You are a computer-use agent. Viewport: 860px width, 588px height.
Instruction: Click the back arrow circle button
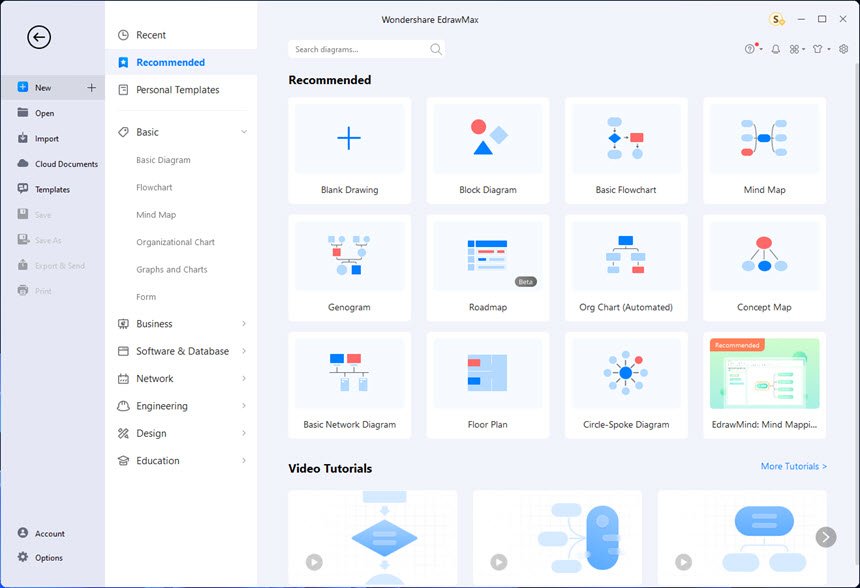tap(39, 37)
